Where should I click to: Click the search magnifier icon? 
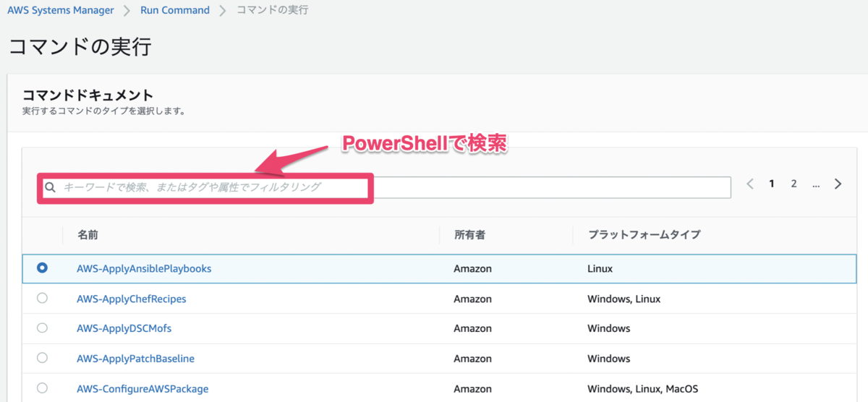pos(51,187)
